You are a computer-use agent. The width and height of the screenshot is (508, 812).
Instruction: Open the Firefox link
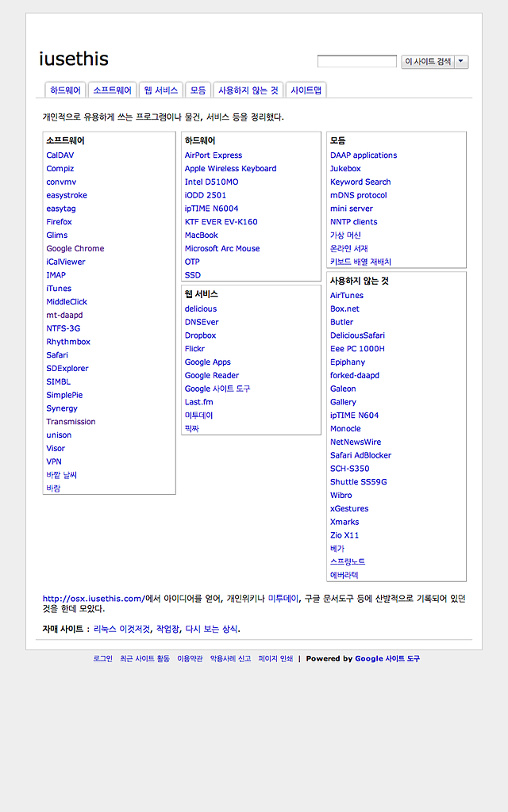click(59, 222)
